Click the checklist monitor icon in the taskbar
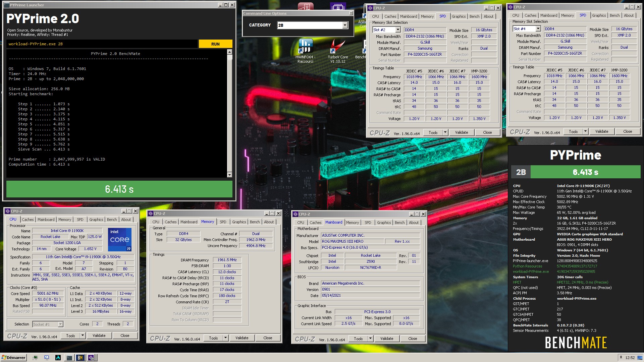 (47, 358)
